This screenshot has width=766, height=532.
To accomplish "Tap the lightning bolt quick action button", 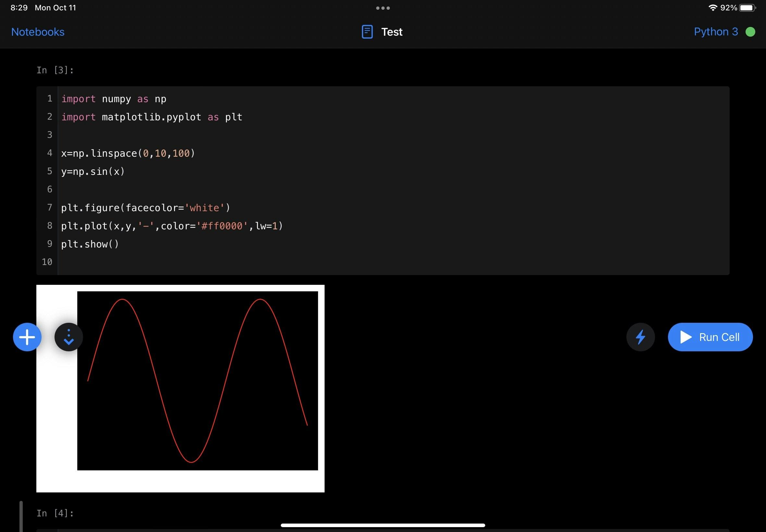I will point(640,337).
